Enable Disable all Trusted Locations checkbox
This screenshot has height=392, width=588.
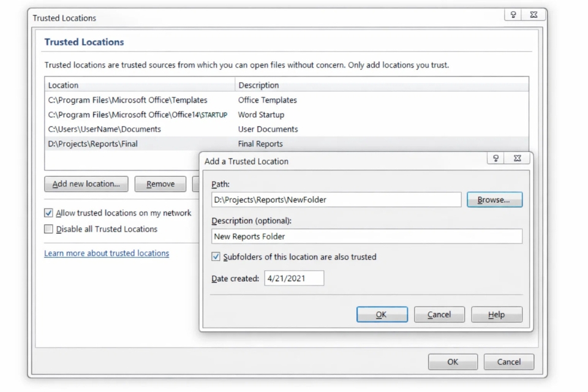49,229
